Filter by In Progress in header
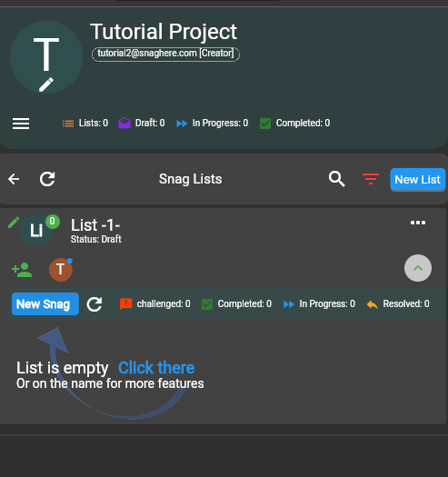 coord(212,124)
